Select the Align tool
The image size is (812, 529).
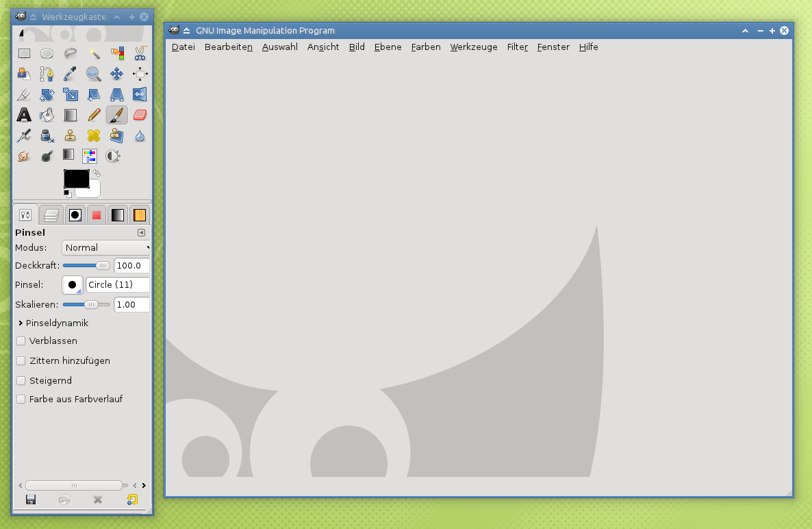tap(140, 73)
